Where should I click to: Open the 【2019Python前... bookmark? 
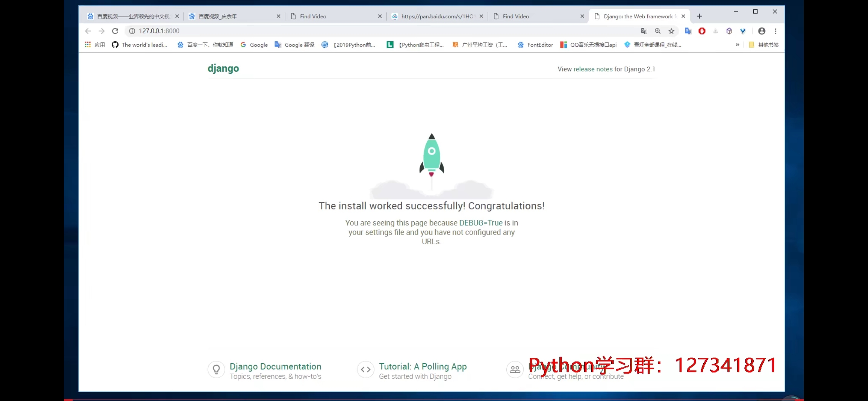[348, 45]
